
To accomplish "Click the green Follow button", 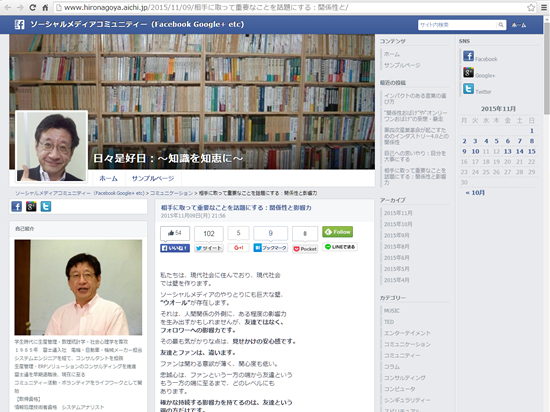I will point(337,232).
